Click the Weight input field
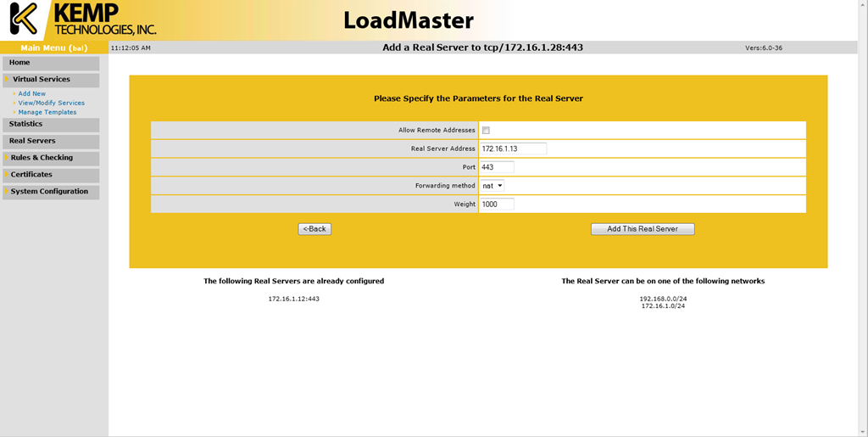The width and height of the screenshot is (868, 437). 497,204
